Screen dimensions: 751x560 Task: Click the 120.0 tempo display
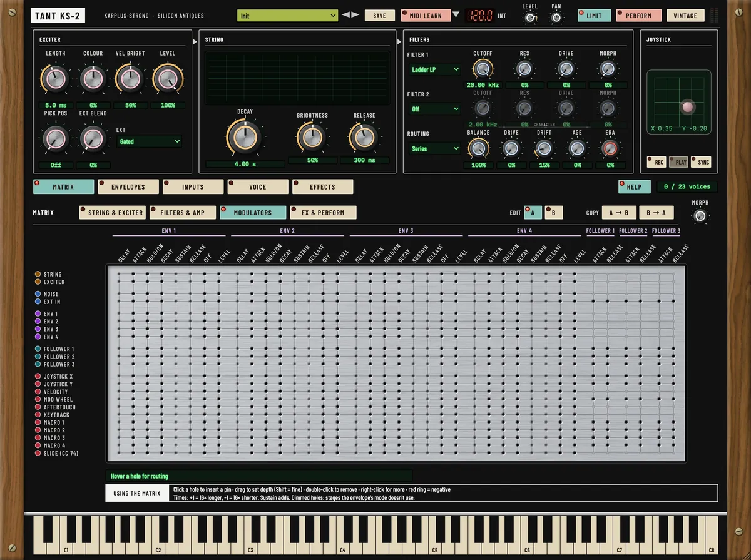pos(481,15)
